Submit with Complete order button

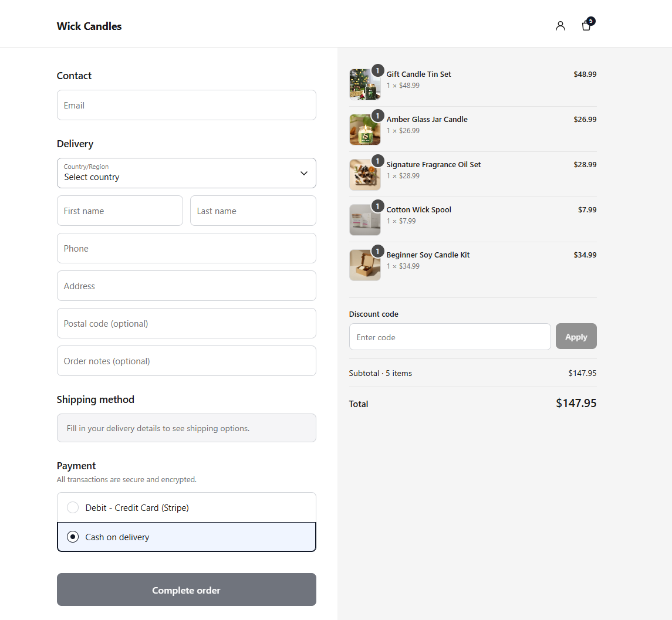point(187,589)
